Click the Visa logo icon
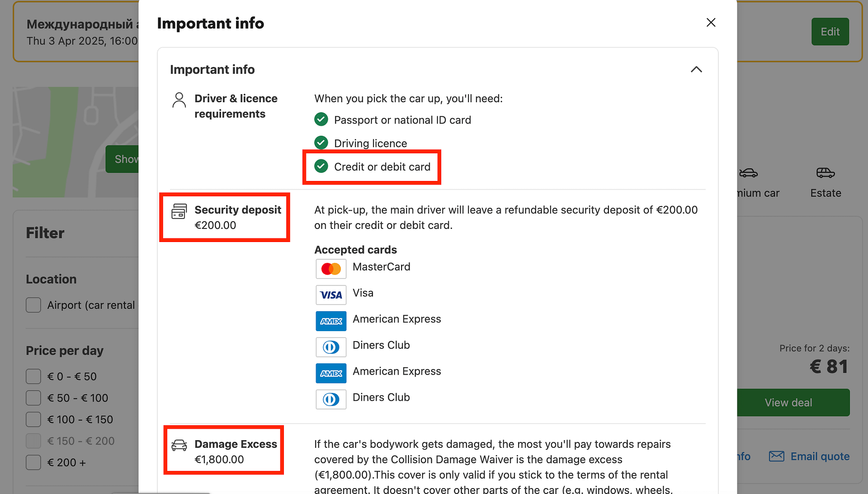The image size is (868, 494). [331, 295]
